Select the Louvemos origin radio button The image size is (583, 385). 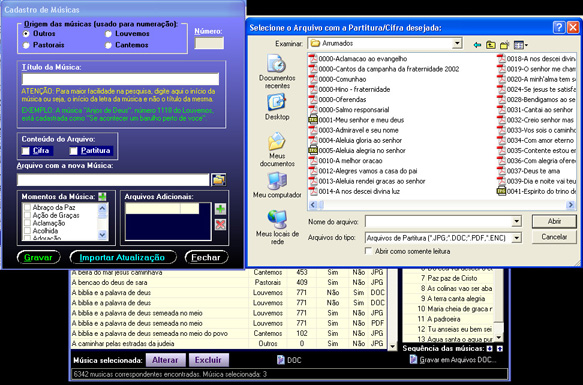[x=108, y=34]
